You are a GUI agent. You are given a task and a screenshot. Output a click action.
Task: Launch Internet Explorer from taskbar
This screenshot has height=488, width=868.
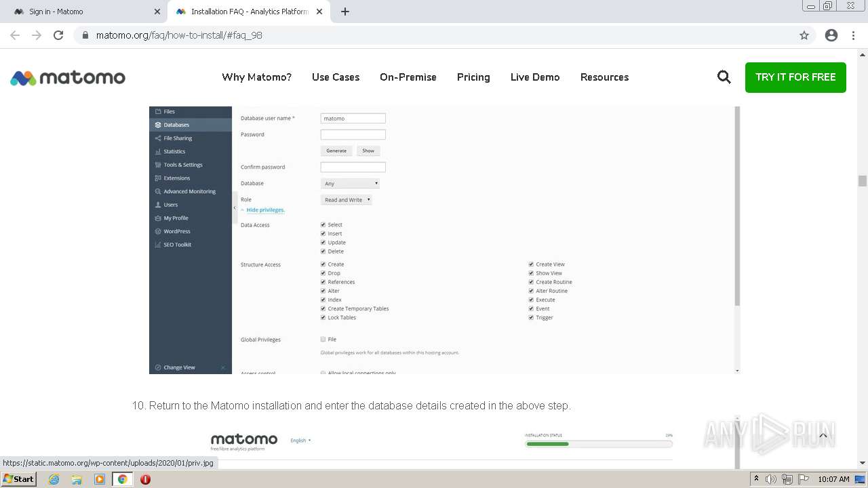(54, 479)
